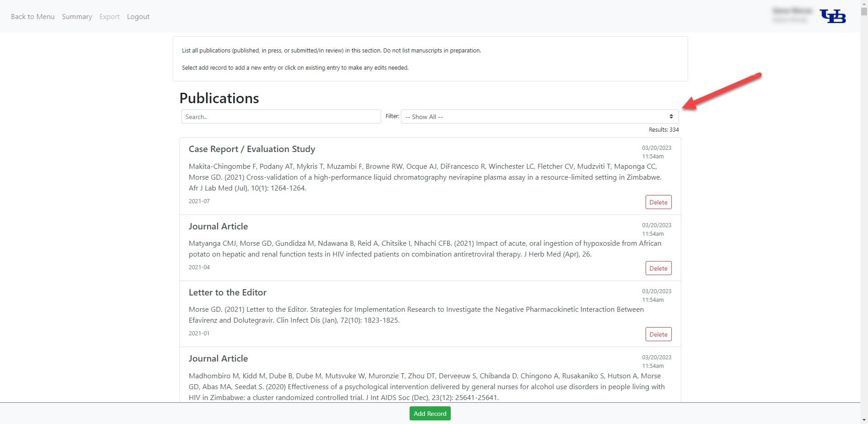Open the Matyanga CMJ Journal Article record
Screen dimensions: 868x424
click(218, 227)
